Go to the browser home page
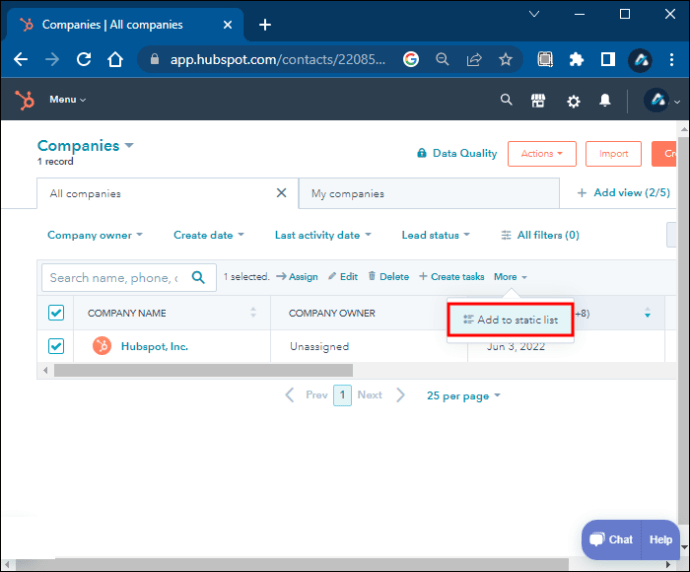Viewport: 690px width, 572px height. tap(115, 59)
